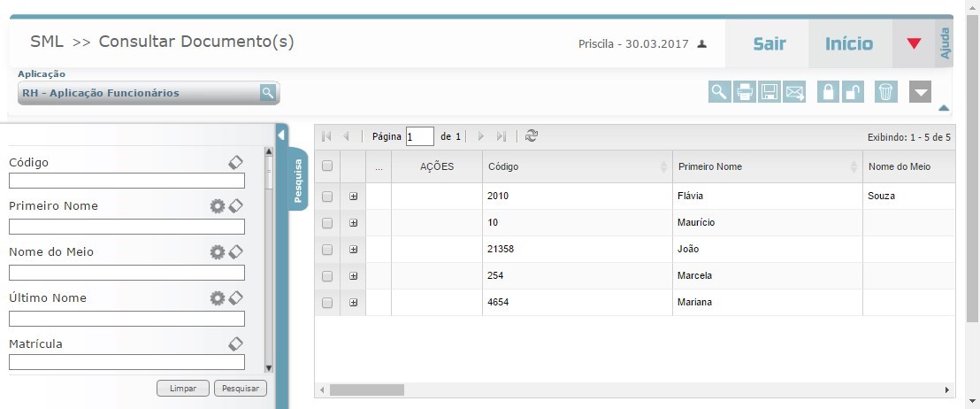Viewport: 980px width, 409px height.
Task: Click the open padlock unlock icon
Action: tap(853, 92)
